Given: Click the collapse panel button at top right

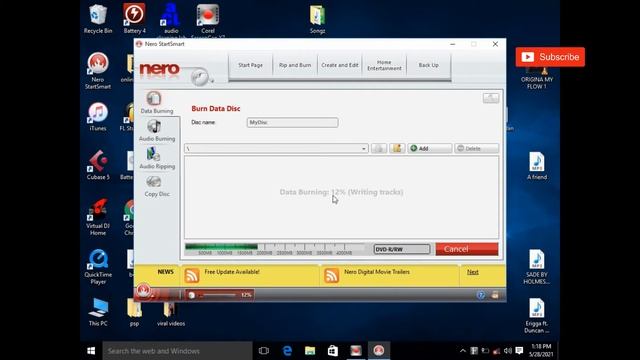Looking at the screenshot, I should [x=491, y=98].
